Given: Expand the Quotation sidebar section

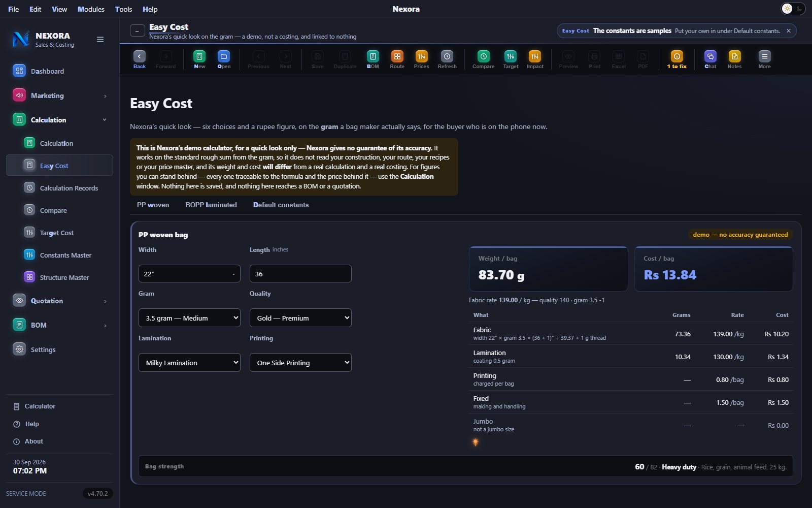Looking at the screenshot, I should click(x=59, y=301).
